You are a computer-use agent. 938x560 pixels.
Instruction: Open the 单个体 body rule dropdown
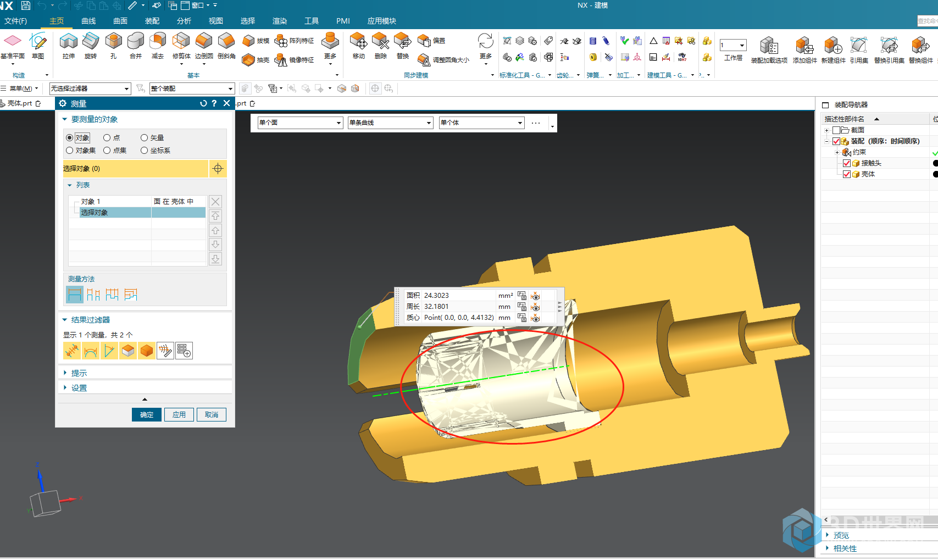481,123
